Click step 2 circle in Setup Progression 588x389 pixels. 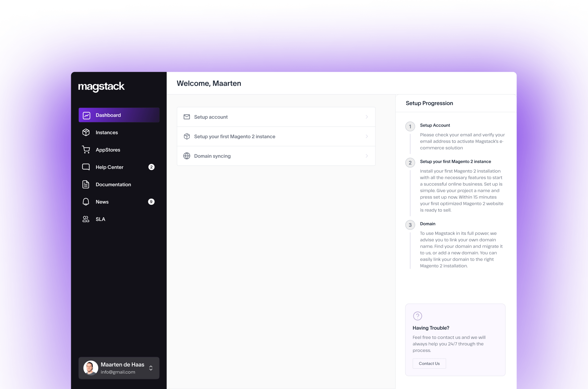click(410, 163)
